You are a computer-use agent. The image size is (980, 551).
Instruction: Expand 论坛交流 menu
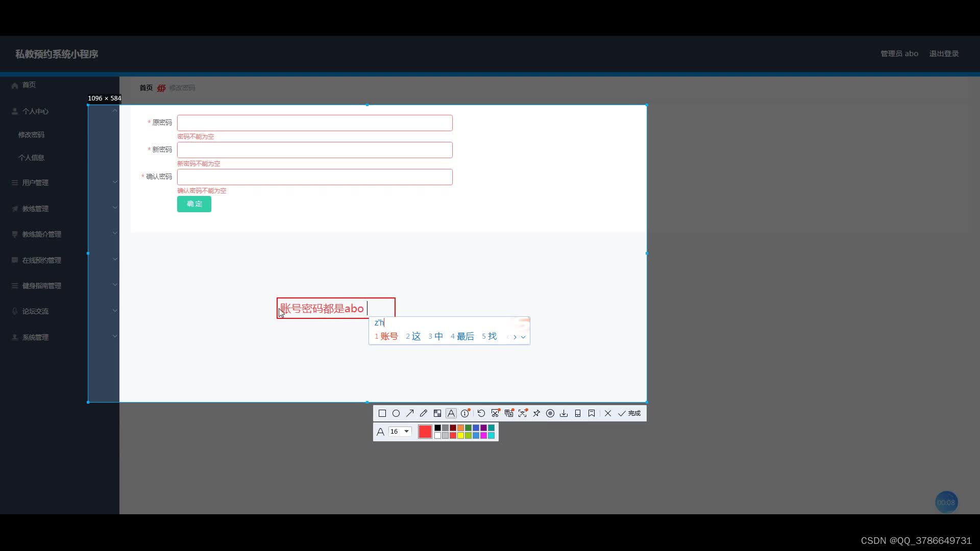pos(60,311)
